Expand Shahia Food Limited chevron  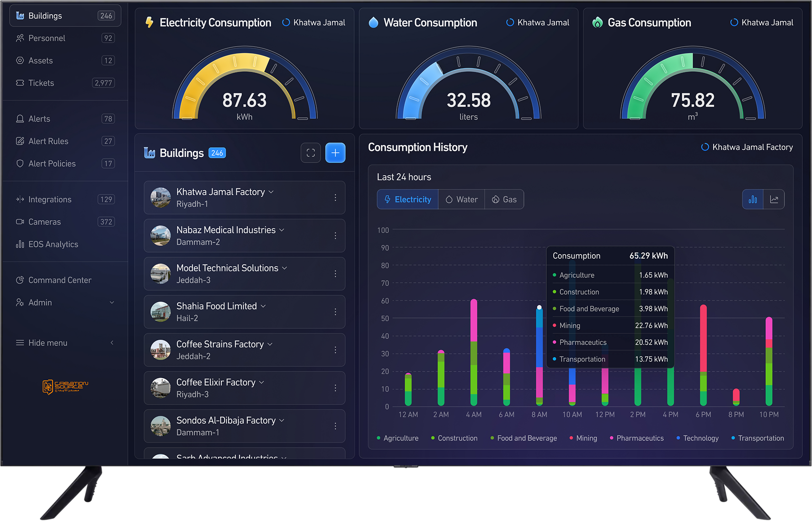[x=263, y=306]
